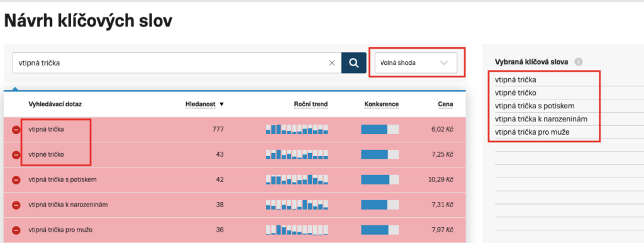Click 'vtipná trička pro muže' in the table
Screen dimensions: 644x243
(60, 230)
